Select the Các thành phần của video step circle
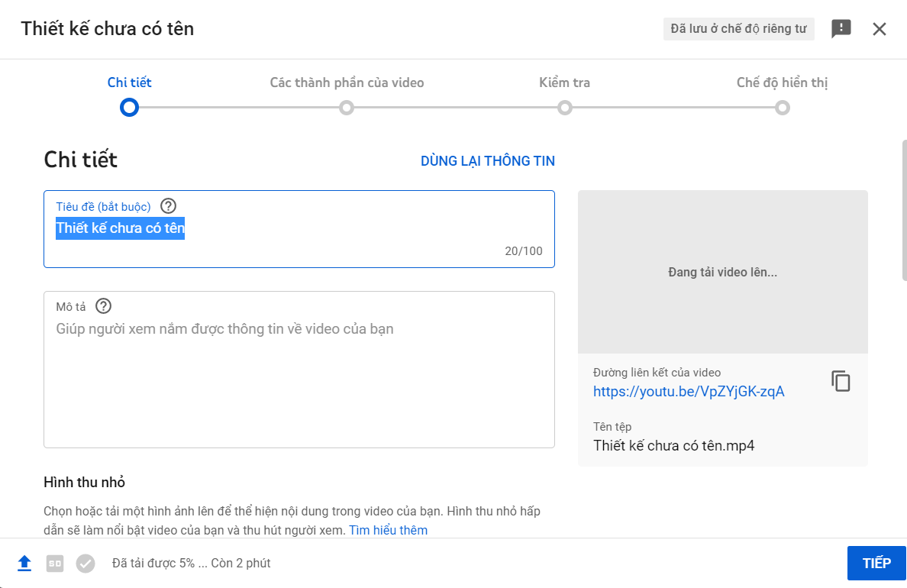This screenshot has width=907, height=588. coord(347,108)
